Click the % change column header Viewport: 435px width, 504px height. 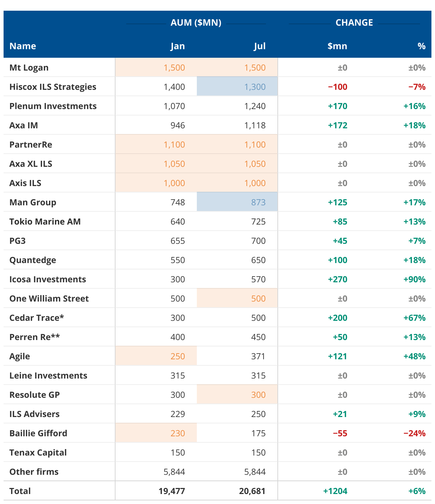point(421,46)
